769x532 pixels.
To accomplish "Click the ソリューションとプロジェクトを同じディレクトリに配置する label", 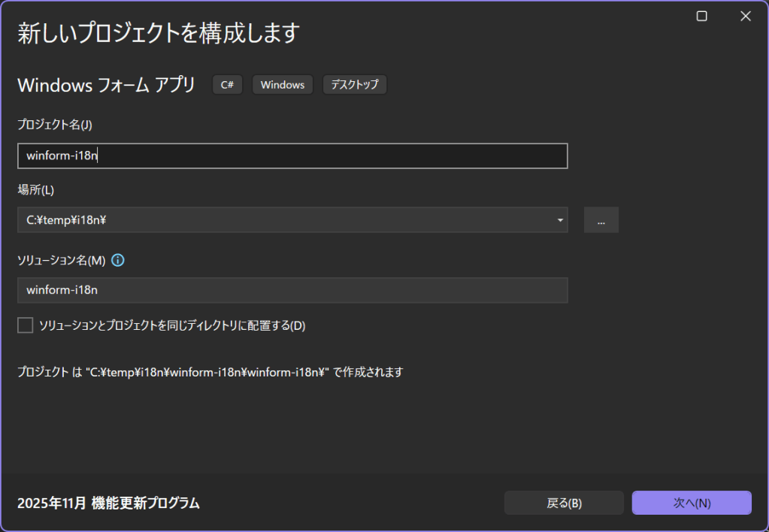I will (x=172, y=325).
